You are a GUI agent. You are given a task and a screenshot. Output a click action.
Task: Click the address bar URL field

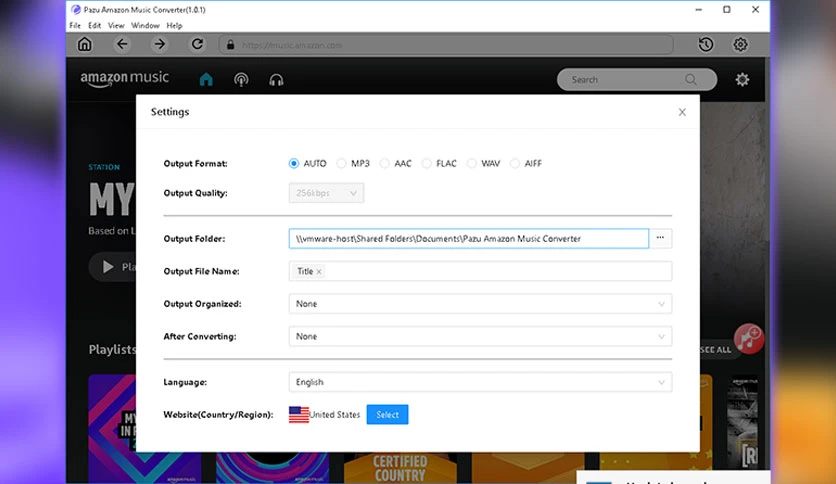click(446, 45)
